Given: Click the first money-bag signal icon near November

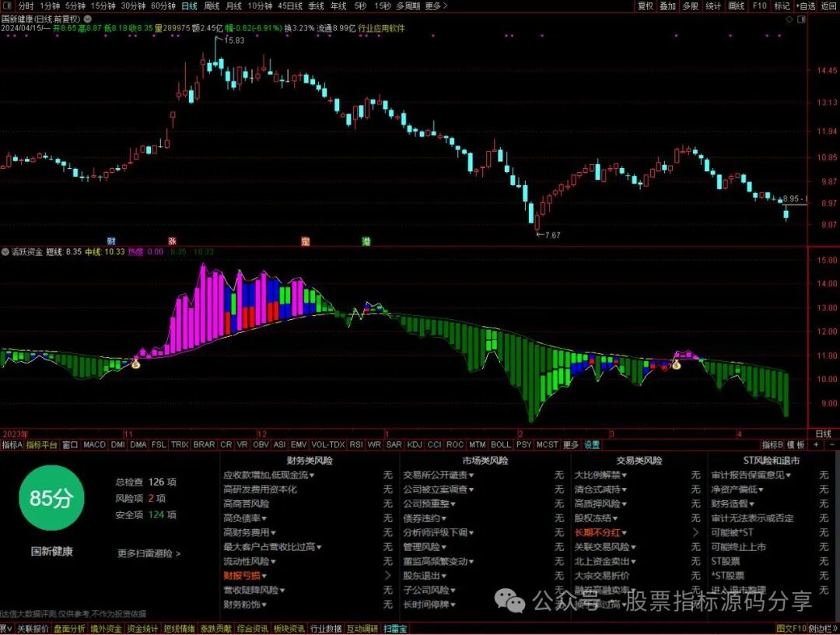Looking at the screenshot, I should tap(135, 364).
